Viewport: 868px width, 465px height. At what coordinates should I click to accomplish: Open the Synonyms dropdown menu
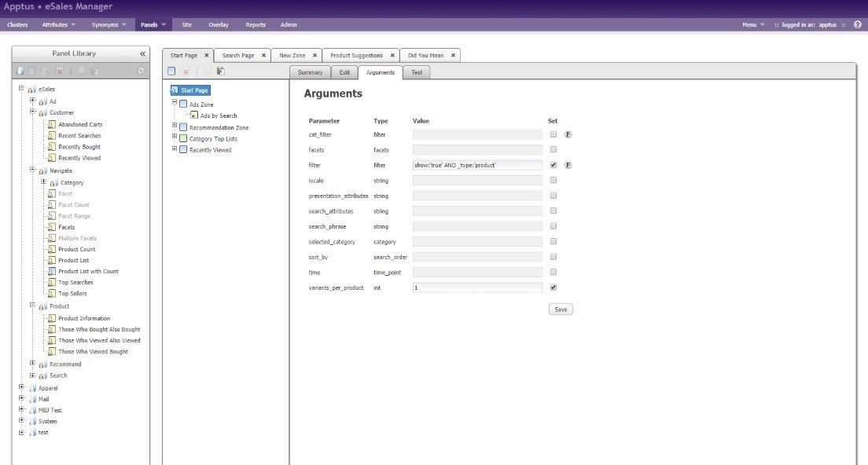pyautogui.click(x=108, y=25)
